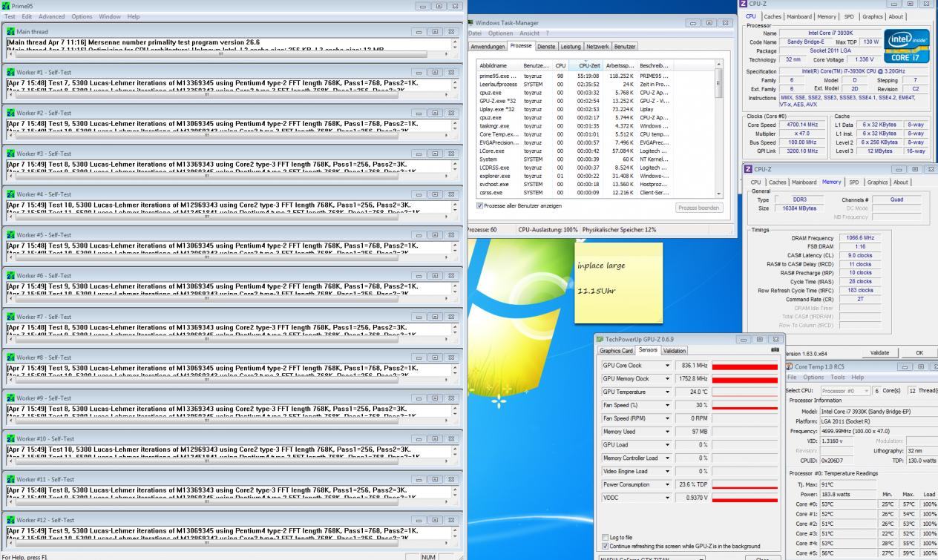The image size is (938, 560).
Task: Click the Worker #8 Self-Test window icon
Action: point(10,358)
